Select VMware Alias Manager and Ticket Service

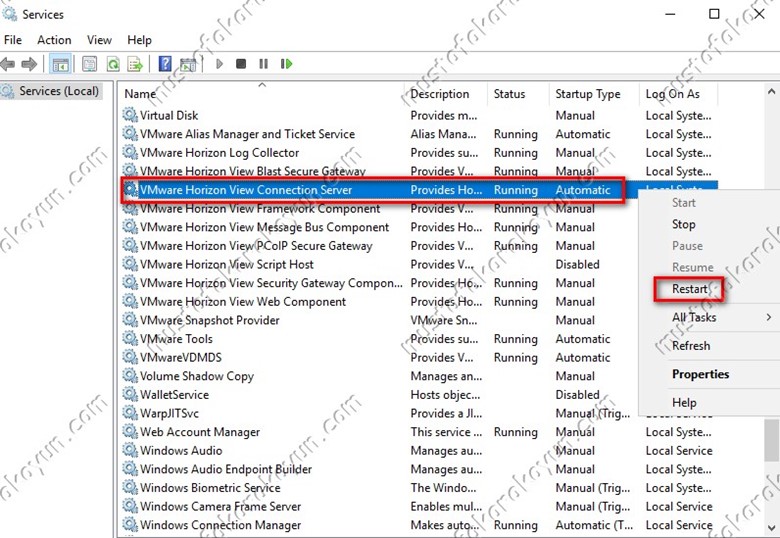[x=247, y=134]
